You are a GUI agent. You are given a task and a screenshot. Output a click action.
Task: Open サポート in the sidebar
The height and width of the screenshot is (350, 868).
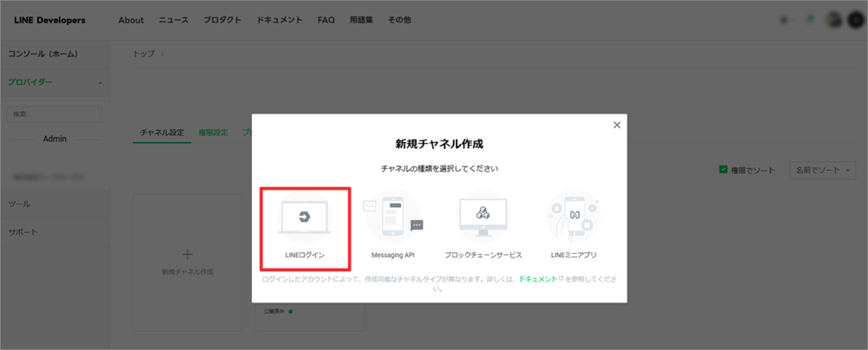[x=23, y=232]
